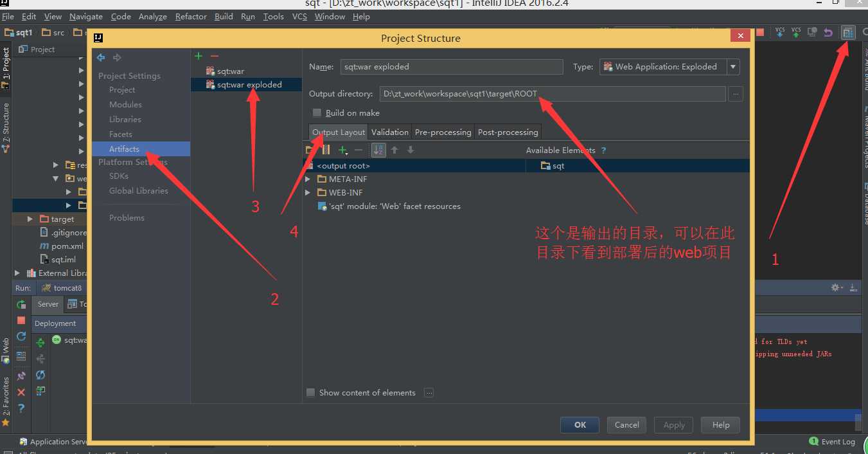Click Create Archive icon in Output Layout
868x454 pixels.
[x=326, y=150]
